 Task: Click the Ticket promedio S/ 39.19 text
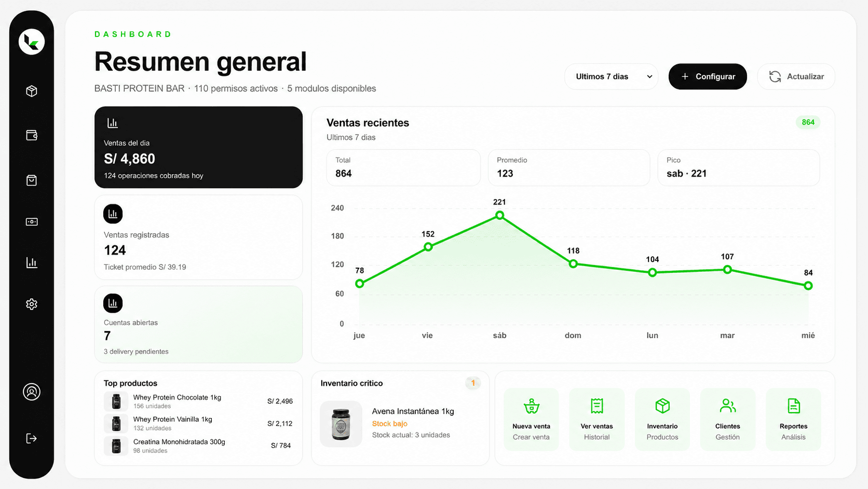coord(145,267)
